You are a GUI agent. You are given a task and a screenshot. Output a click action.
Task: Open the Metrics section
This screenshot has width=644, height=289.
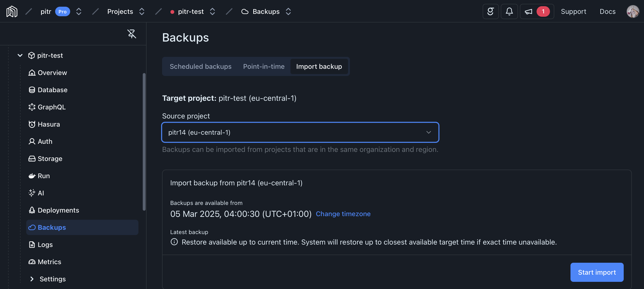(x=49, y=262)
